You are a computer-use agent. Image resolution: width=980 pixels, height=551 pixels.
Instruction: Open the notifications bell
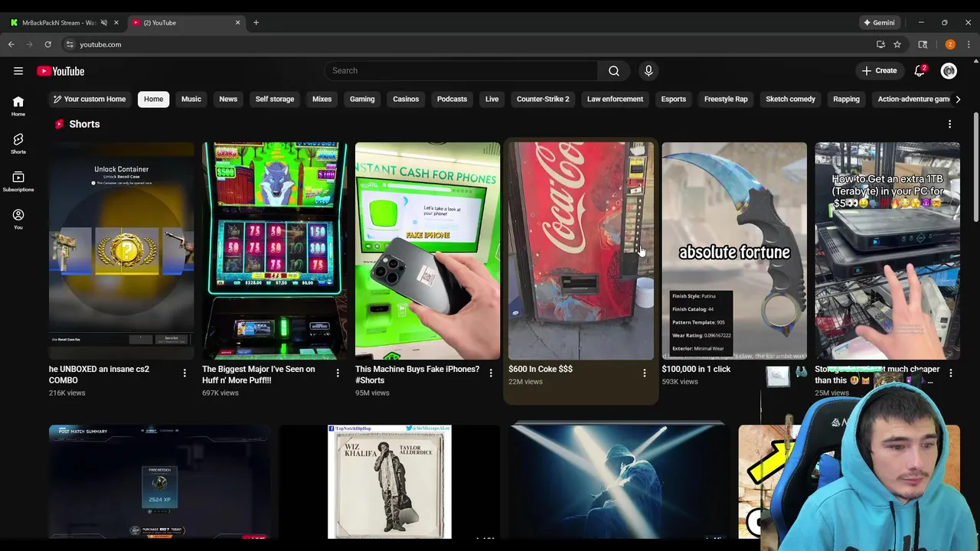coord(920,70)
